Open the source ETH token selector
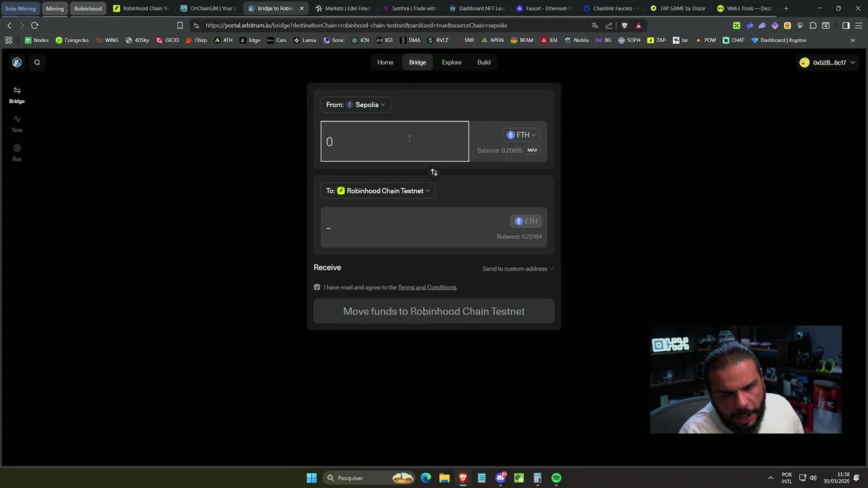 521,135
